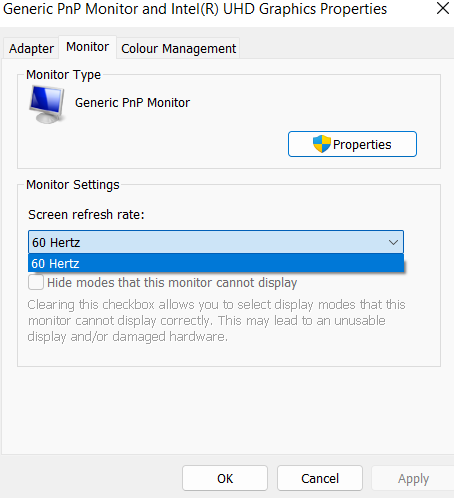This screenshot has height=498, width=454.
Task: Expand the refresh rate dropdown chevron
Action: point(393,242)
